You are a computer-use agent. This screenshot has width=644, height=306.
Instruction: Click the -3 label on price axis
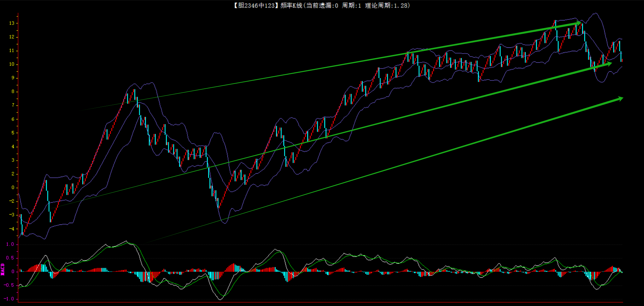[12, 215]
